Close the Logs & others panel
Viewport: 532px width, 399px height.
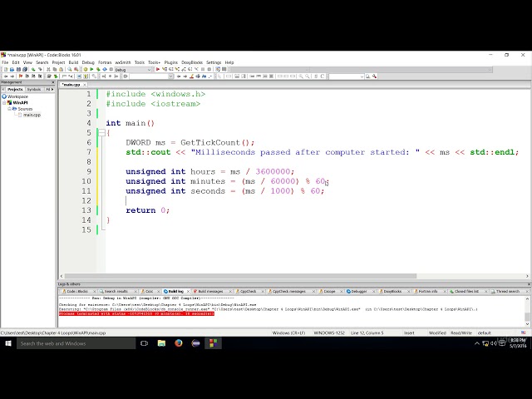point(529,284)
